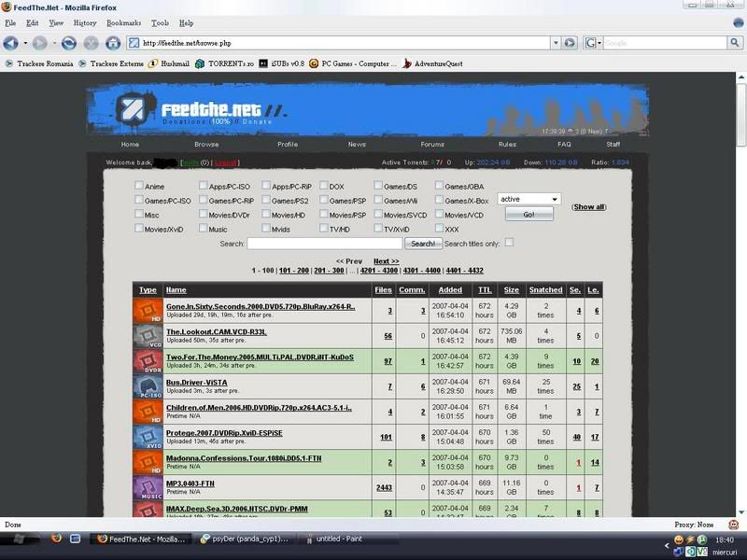The height and width of the screenshot is (560, 747).
Task: Go to the Browse site tab
Action: tap(206, 145)
